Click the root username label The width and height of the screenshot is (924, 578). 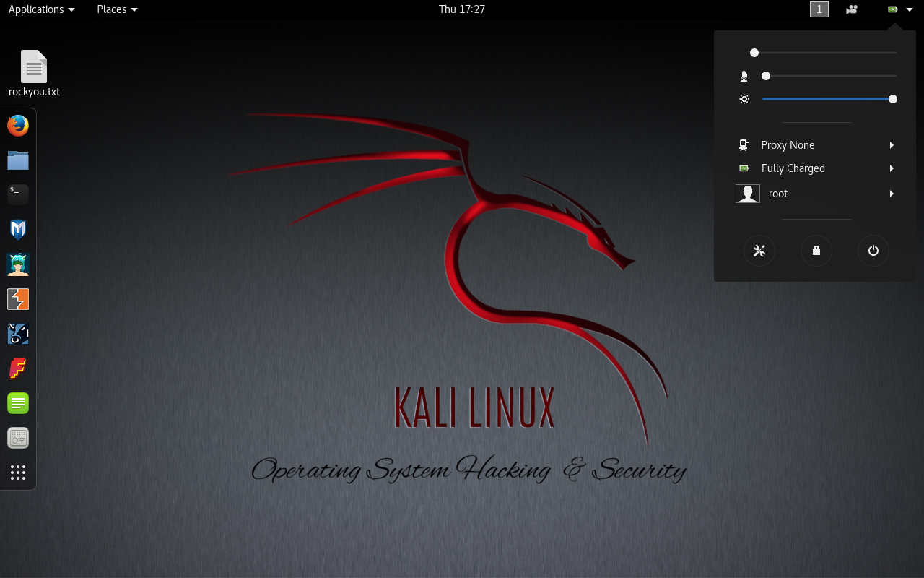(x=778, y=194)
